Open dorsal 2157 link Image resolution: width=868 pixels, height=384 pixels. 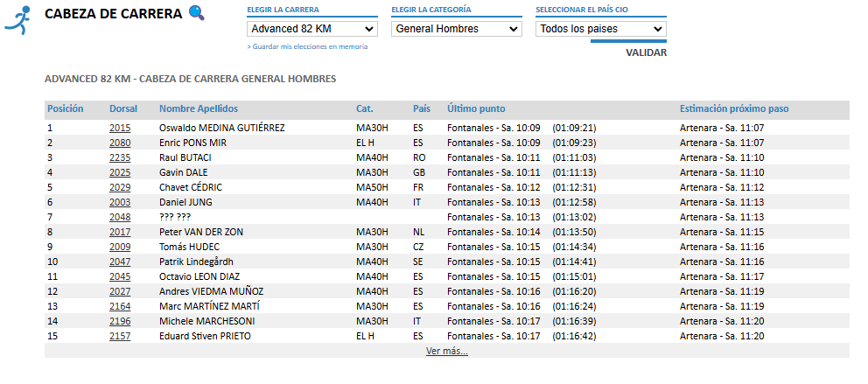[x=120, y=336]
